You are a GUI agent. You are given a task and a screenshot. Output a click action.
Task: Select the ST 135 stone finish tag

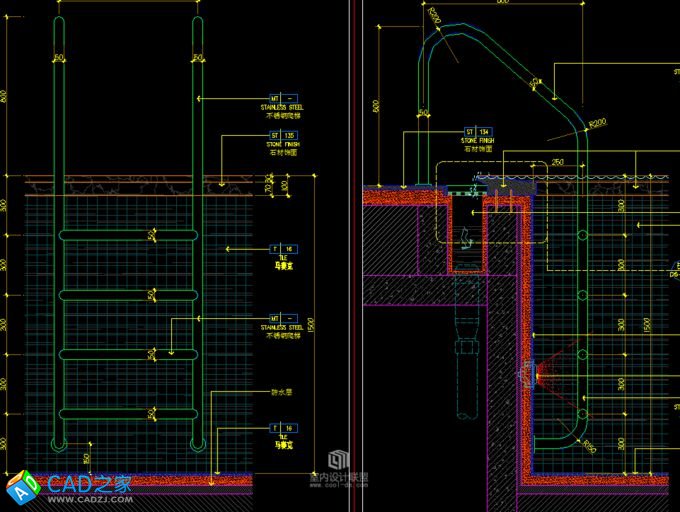282,134
